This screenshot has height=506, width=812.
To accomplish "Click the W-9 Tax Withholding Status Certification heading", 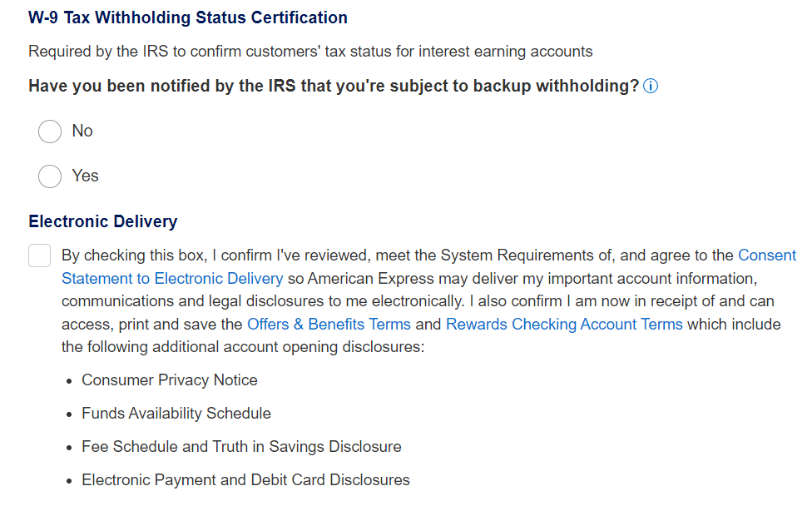I will pos(188,17).
